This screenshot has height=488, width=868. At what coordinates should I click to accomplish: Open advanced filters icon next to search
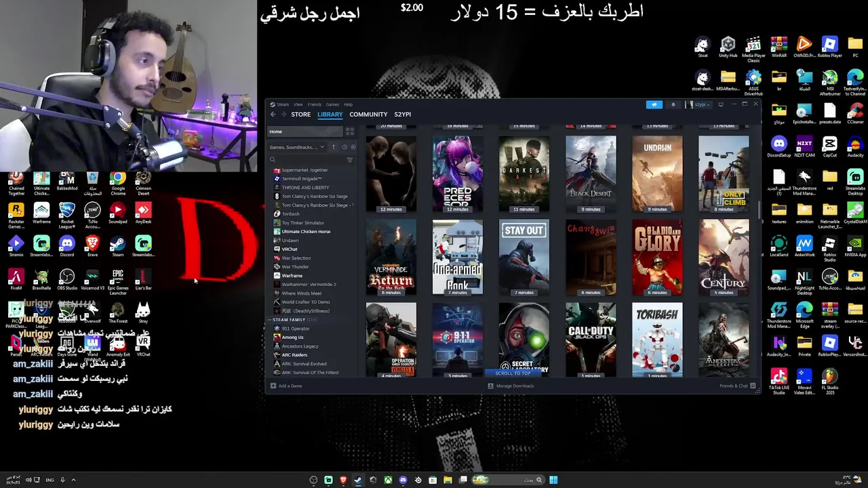350,160
